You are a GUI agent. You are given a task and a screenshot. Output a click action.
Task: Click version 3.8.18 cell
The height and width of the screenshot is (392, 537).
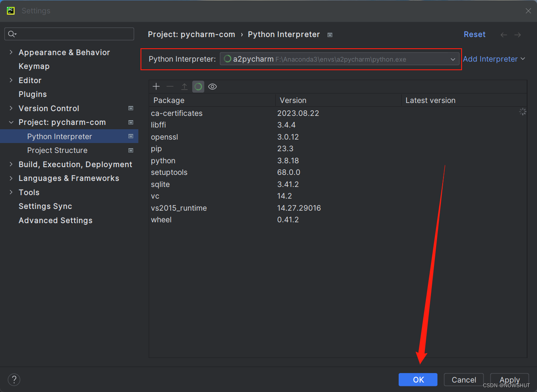tap(288, 161)
